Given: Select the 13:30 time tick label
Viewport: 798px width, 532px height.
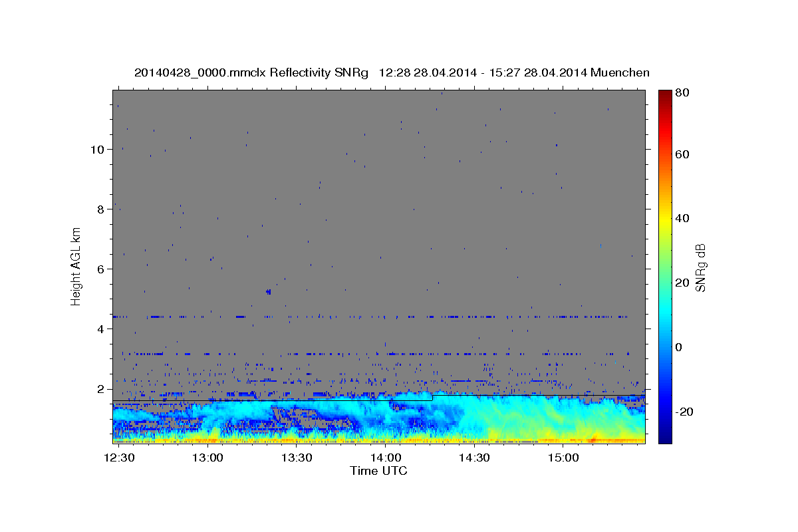Looking at the screenshot, I should (297, 458).
